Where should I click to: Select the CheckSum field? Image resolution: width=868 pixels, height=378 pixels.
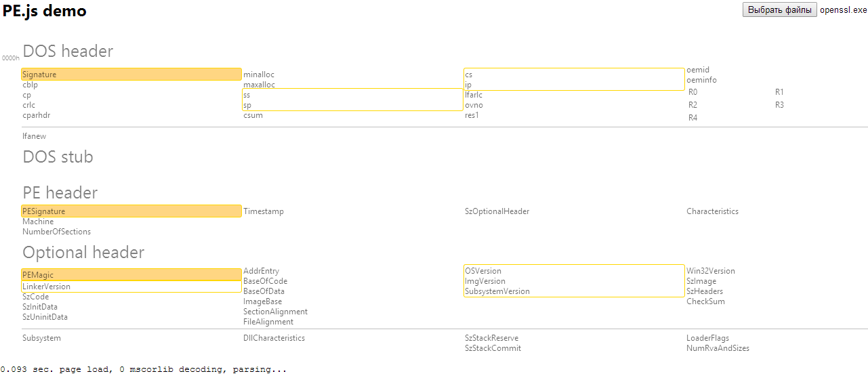pyautogui.click(x=705, y=301)
